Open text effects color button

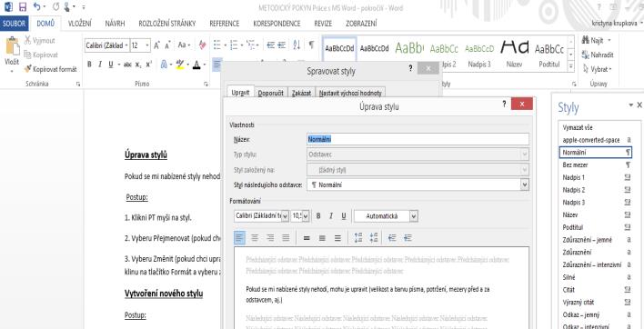pyautogui.click(x=164, y=65)
